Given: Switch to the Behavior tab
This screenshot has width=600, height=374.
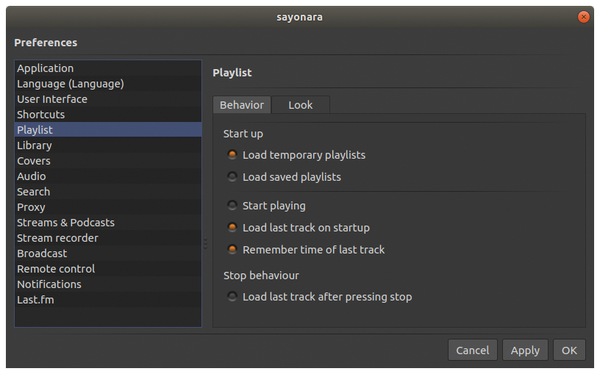Looking at the screenshot, I should [x=242, y=105].
